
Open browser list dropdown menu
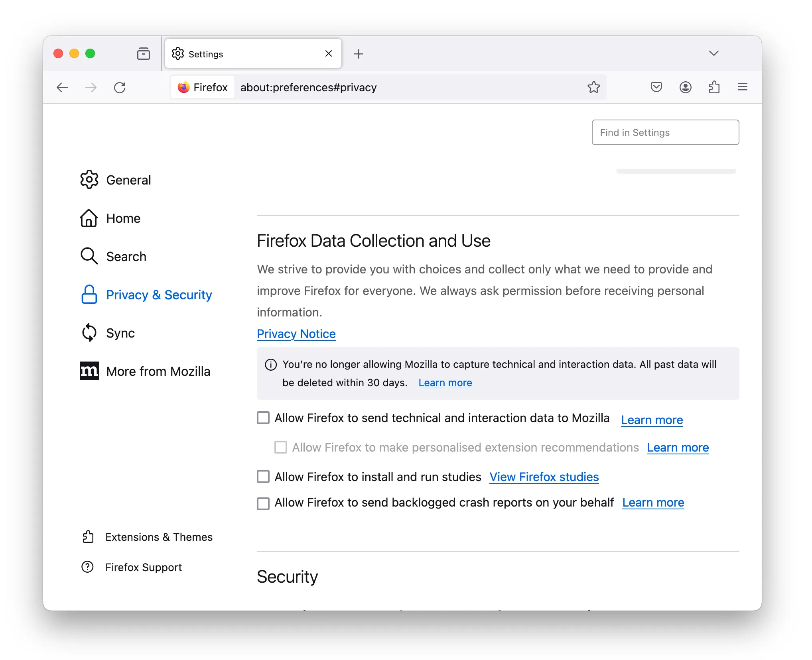coord(713,54)
